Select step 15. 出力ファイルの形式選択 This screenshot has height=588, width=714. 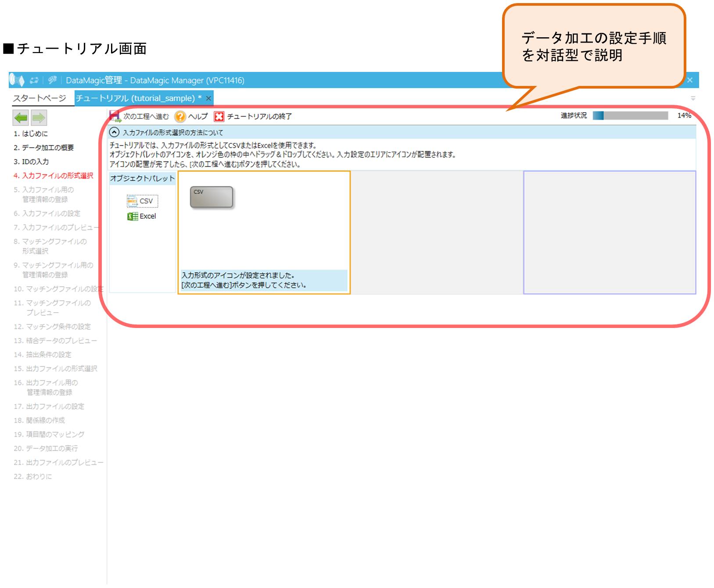pos(56,368)
